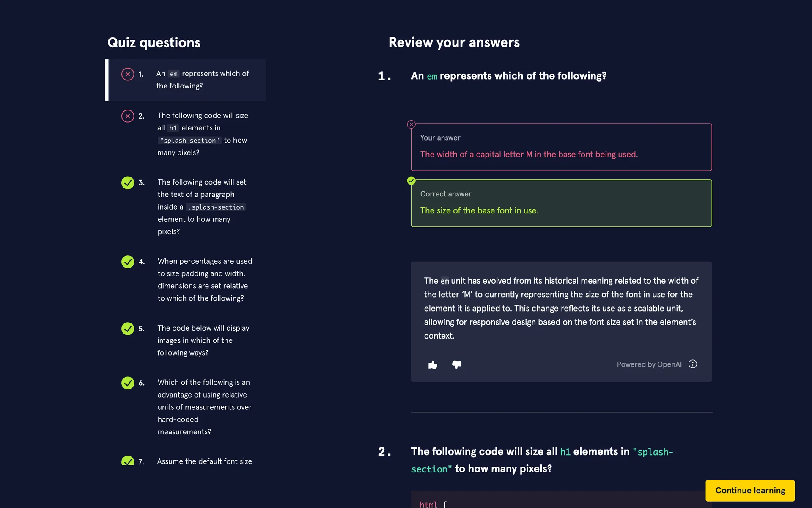Click the red X icon beside question 2

[128, 116]
